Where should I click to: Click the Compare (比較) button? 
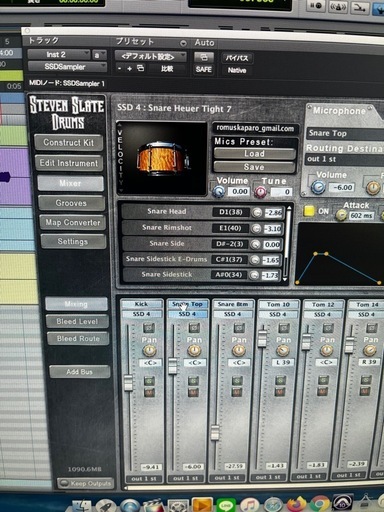tap(167, 69)
